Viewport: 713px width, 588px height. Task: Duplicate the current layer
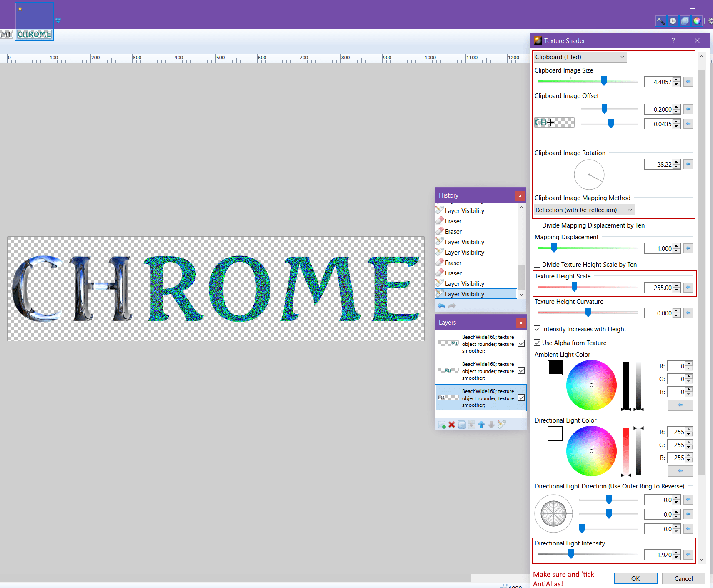[x=461, y=424]
